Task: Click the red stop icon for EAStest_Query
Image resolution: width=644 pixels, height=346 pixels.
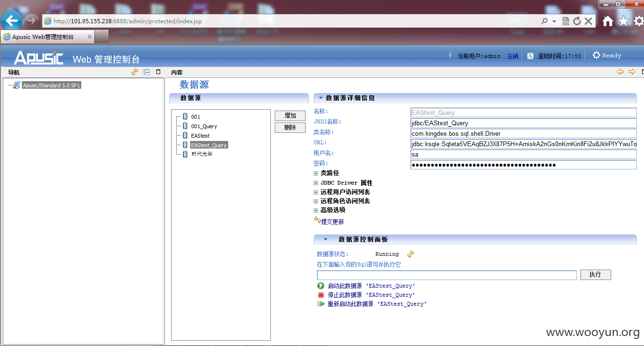Action: point(321,295)
